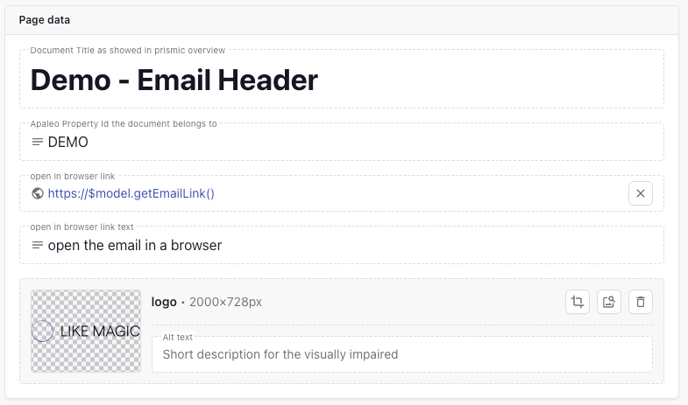Clear the open in browser link
The image size is (688, 405).
pyautogui.click(x=641, y=193)
